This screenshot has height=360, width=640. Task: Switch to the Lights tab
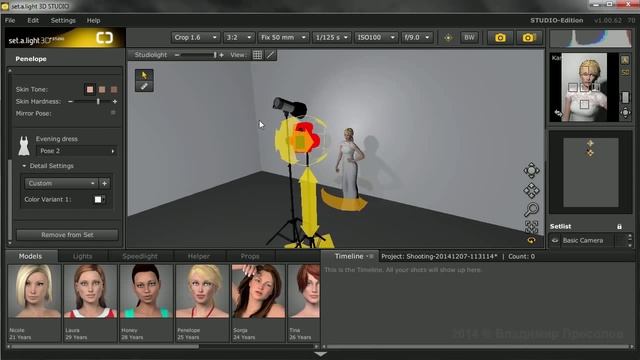pyautogui.click(x=82, y=256)
